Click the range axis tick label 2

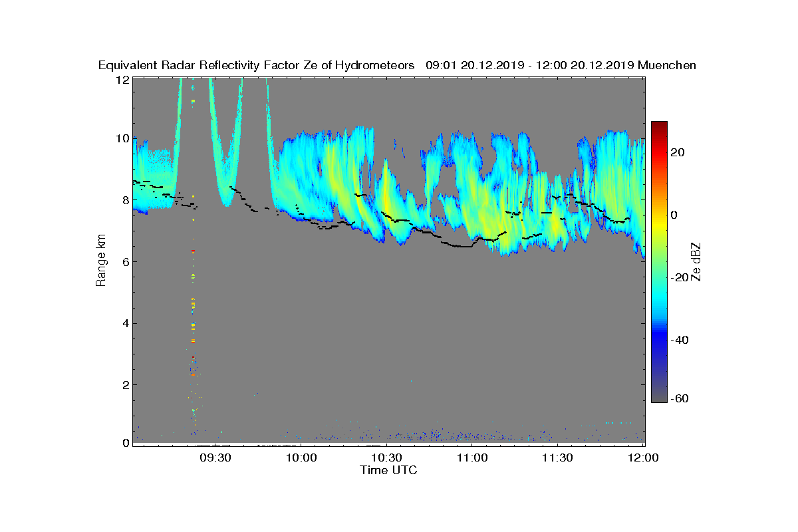[x=125, y=384]
